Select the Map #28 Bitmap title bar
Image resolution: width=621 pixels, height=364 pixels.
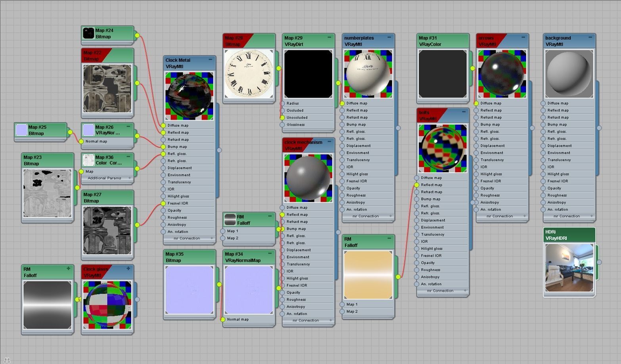click(249, 41)
